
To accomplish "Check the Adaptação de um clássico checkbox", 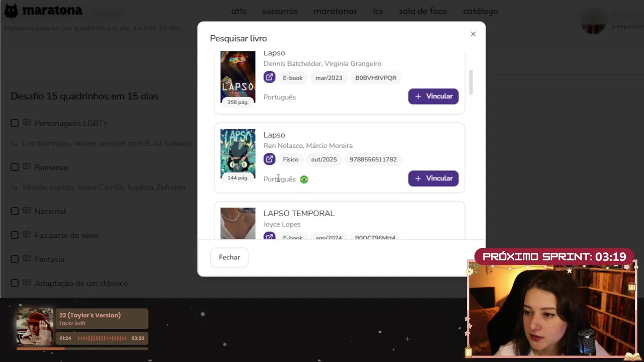I will tap(15, 283).
